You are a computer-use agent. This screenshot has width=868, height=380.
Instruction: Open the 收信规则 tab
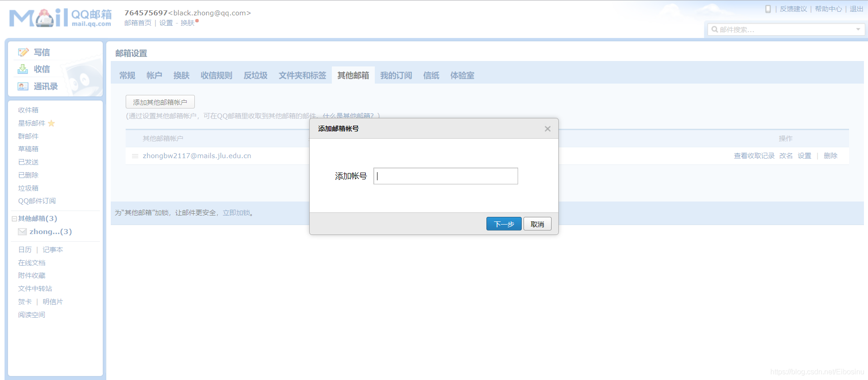tap(217, 75)
